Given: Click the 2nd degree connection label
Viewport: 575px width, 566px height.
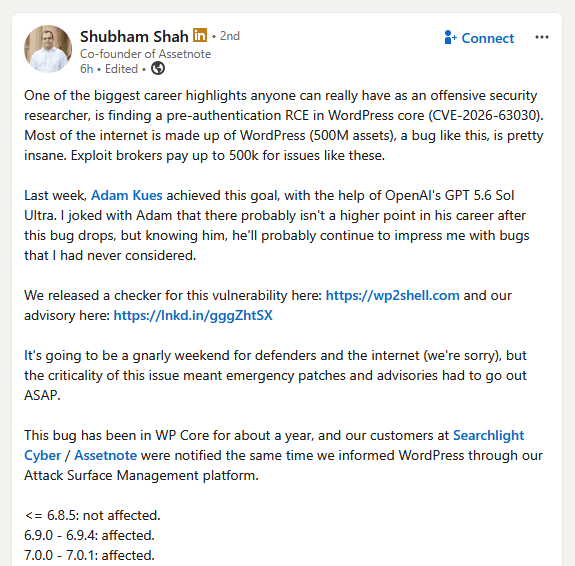Looking at the screenshot, I should 230,36.
